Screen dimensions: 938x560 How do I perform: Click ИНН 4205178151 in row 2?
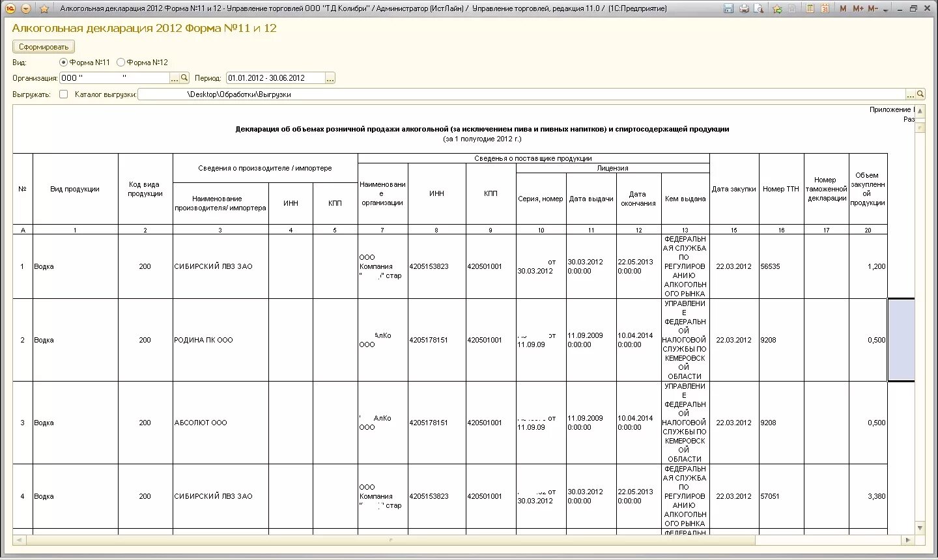click(x=437, y=340)
